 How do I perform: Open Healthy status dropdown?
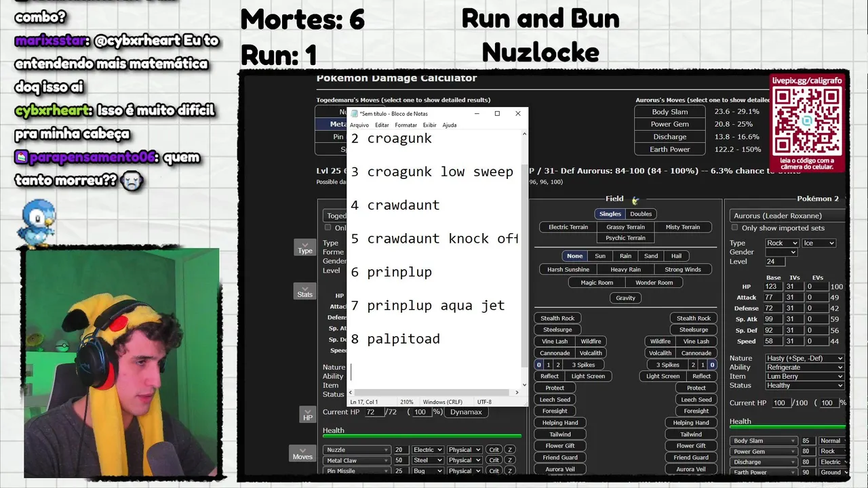(x=805, y=385)
